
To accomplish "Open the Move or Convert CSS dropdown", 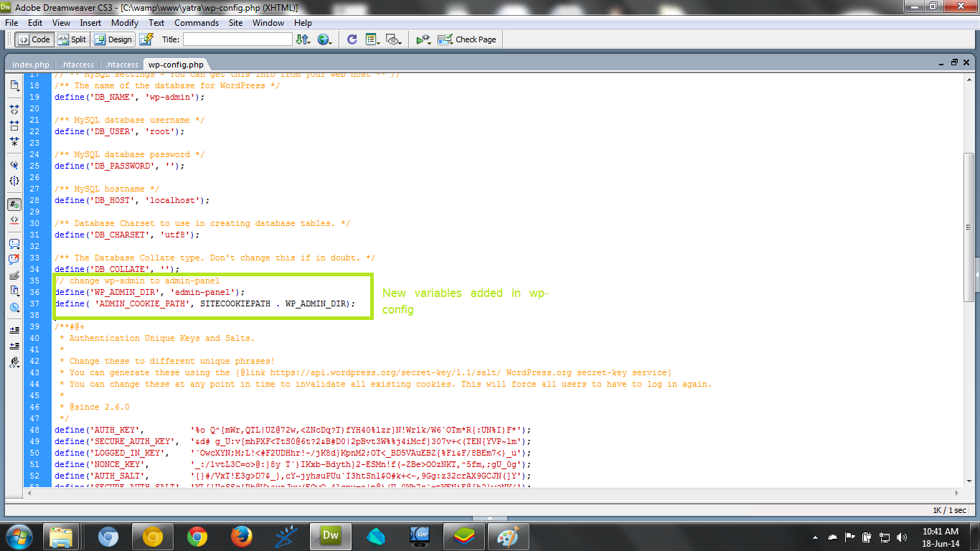I will point(14,307).
